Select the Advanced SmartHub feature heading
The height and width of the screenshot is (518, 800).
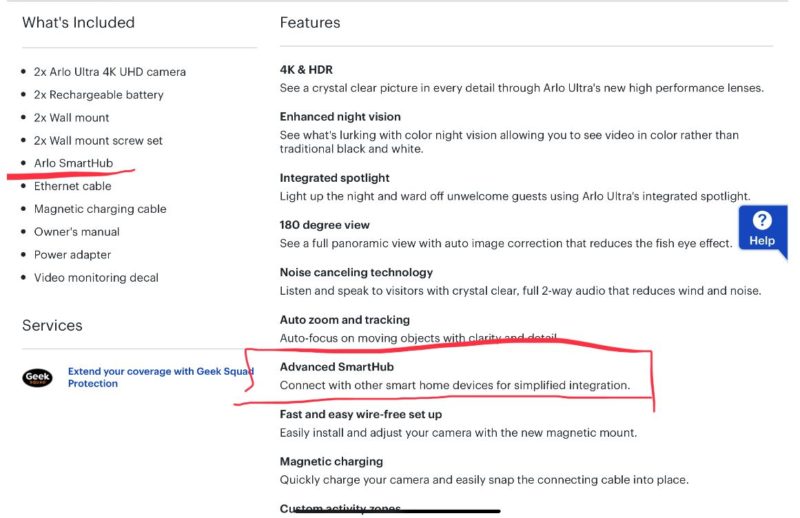coord(337,367)
